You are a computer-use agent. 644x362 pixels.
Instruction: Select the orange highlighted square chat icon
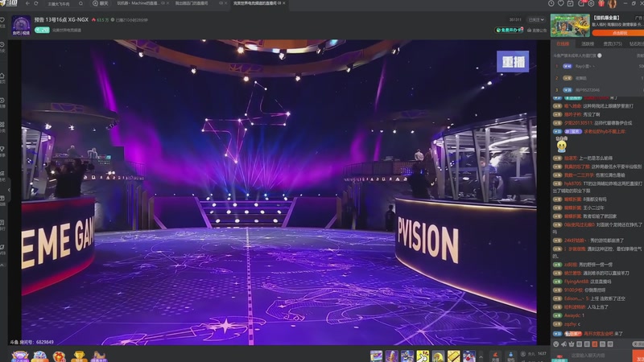pyautogui.click(x=595, y=344)
